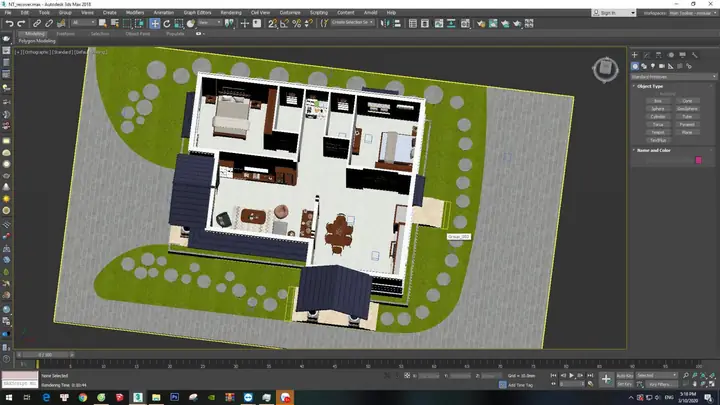
Task: Open the Rendering menu
Action: point(233,13)
